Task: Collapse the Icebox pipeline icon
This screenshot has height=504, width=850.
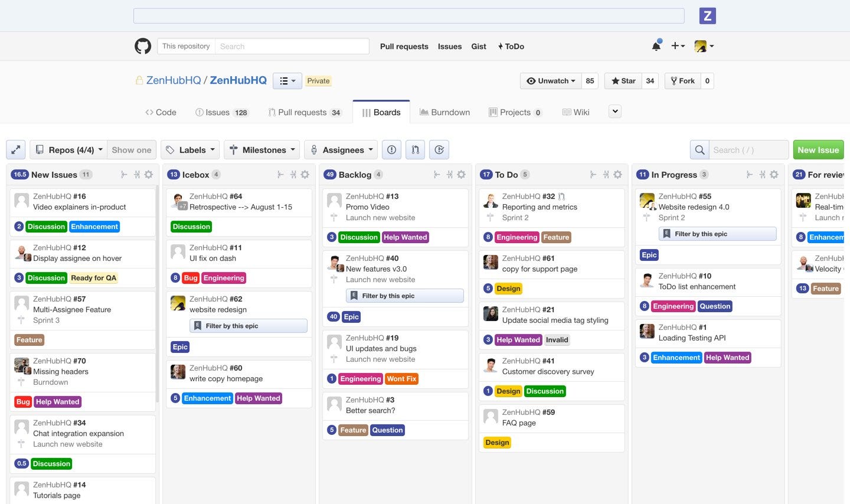Action: pyautogui.click(x=280, y=175)
